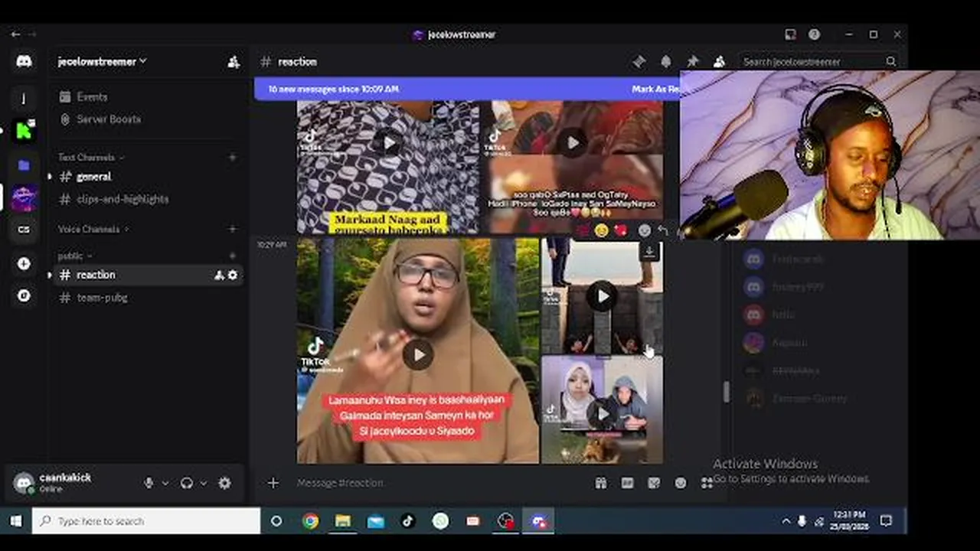Screen dimensions: 980x551
Task: Open the blue folder in server list
Action: pos(24,165)
